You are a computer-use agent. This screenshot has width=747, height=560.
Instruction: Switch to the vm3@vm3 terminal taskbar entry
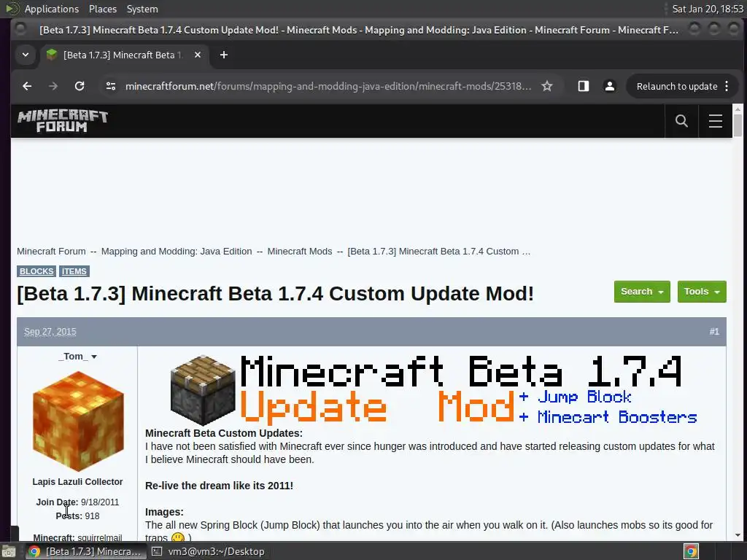(208, 551)
